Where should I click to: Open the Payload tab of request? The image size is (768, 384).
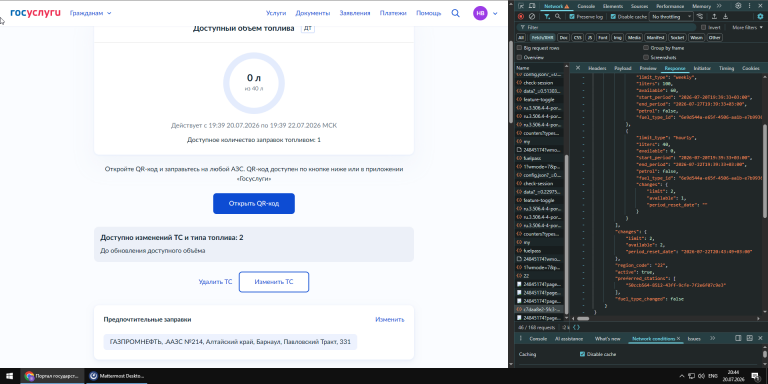click(623, 68)
